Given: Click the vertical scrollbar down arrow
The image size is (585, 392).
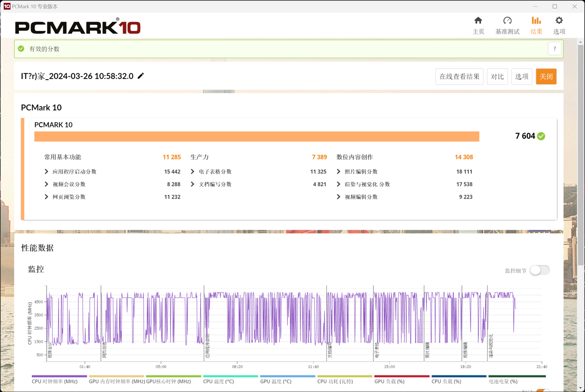Looking at the screenshot, I should 580,388.
